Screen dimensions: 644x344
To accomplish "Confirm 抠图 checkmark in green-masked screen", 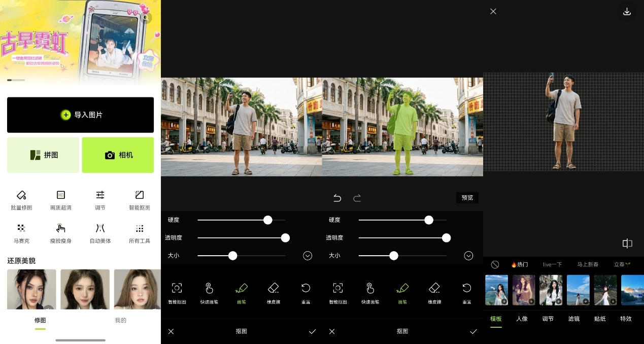I will pyautogui.click(x=473, y=331).
